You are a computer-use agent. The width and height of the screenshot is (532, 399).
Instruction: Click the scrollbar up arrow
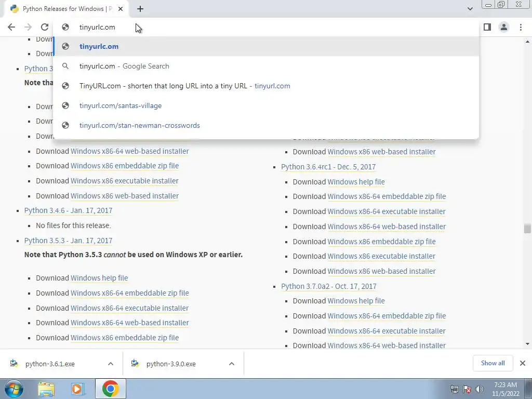(x=527, y=42)
